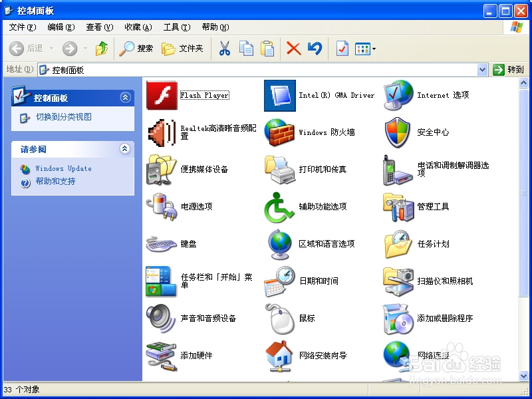Open the 添加硬件 icon
This screenshot has height=399, width=532.
[162, 356]
